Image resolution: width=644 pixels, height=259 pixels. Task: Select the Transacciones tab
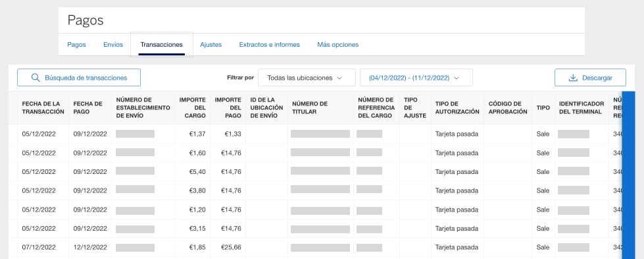click(161, 44)
